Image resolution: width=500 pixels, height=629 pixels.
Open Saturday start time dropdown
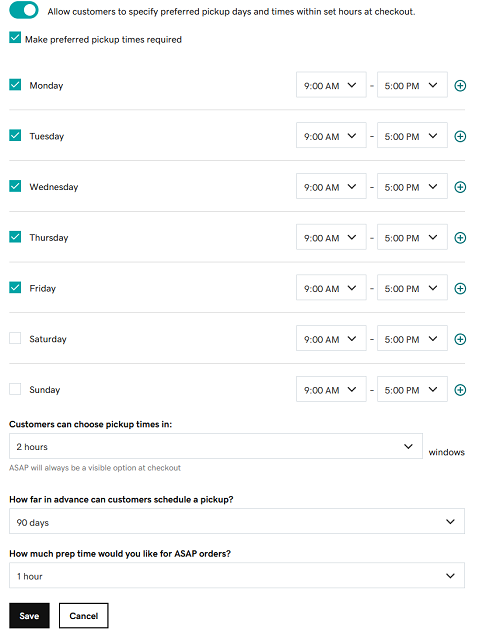(x=331, y=338)
